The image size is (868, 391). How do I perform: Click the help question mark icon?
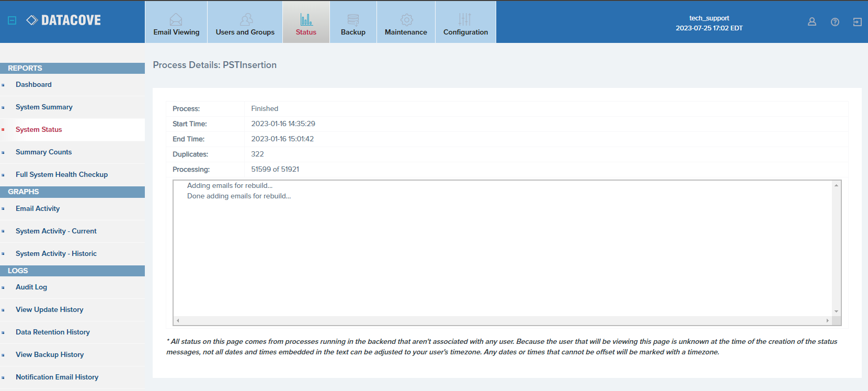click(835, 21)
